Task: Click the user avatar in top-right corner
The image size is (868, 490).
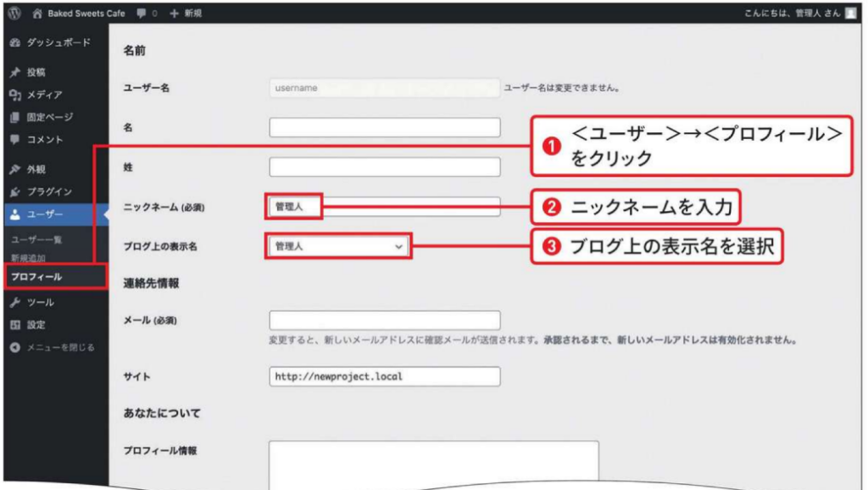Action: (850, 14)
